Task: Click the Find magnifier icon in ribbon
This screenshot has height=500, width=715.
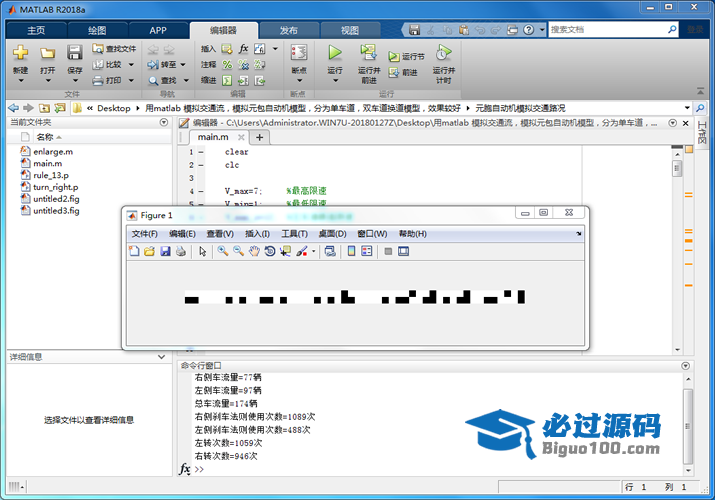Action: tap(153, 81)
